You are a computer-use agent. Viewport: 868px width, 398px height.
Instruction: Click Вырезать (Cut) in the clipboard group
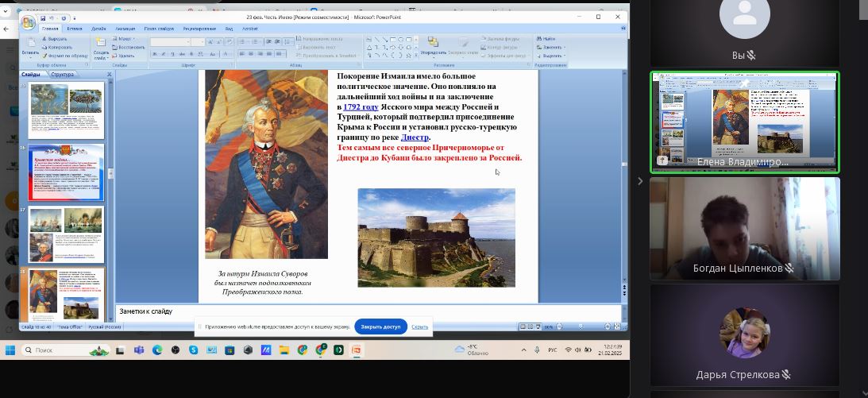(54, 39)
